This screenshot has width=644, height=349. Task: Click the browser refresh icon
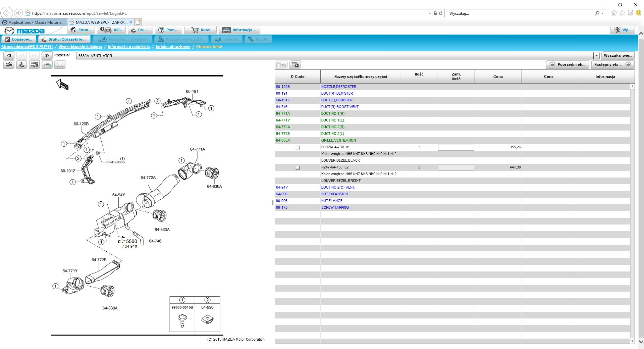tap(441, 13)
